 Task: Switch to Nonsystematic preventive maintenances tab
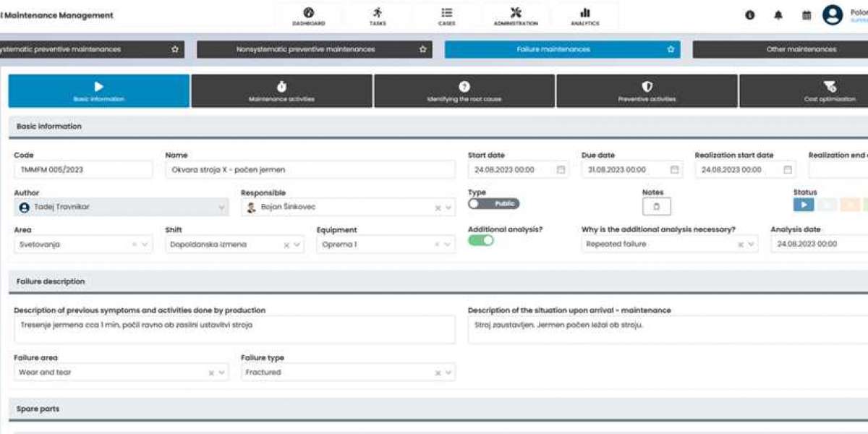click(x=315, y=49)
